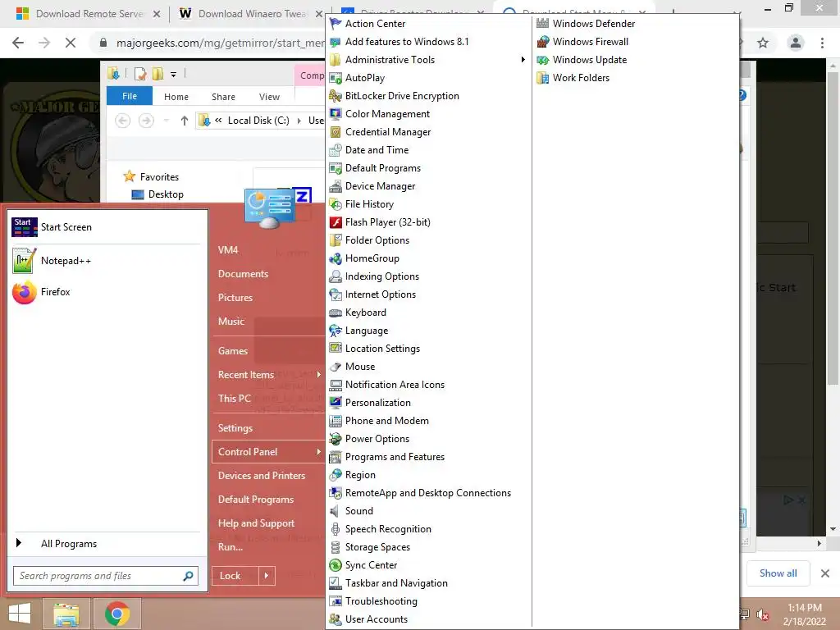
Task: Open the Keyboard icon
Action: click(x=336, y=313)
